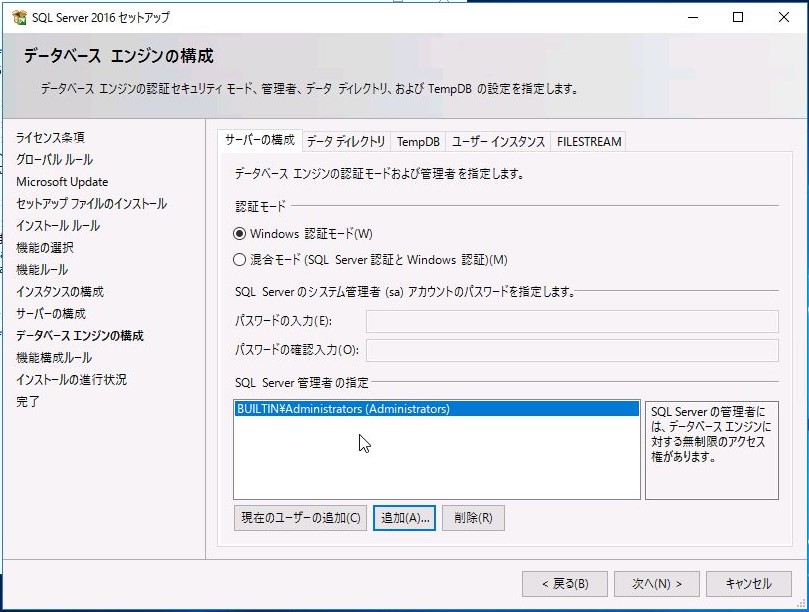Click 機能構成ルール step in sidebar
The width and height of the screenshot is (809, 612).
coord(54,358)
